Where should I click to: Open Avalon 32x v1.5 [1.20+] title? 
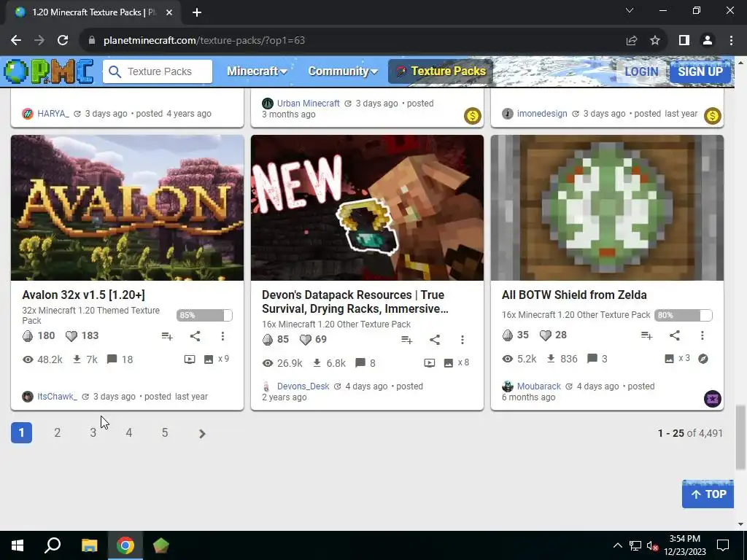pos(83,295)
